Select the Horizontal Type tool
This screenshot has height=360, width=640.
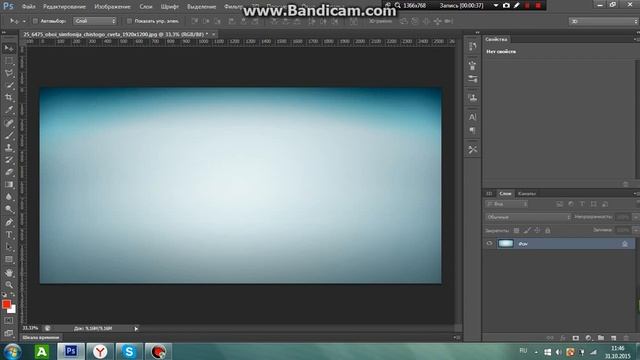(x=9, y=235)
